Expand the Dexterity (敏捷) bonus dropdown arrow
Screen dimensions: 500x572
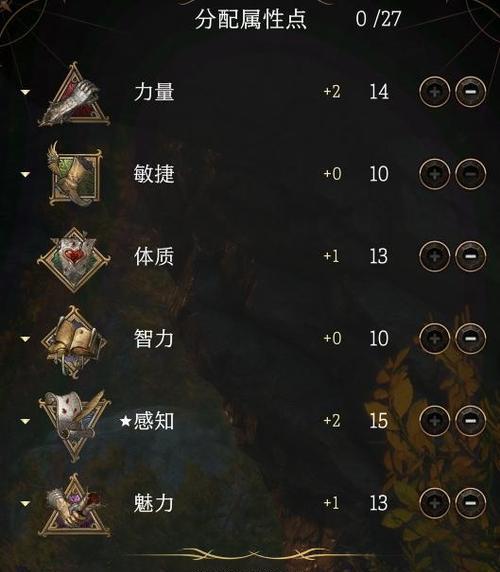point(25,174)
